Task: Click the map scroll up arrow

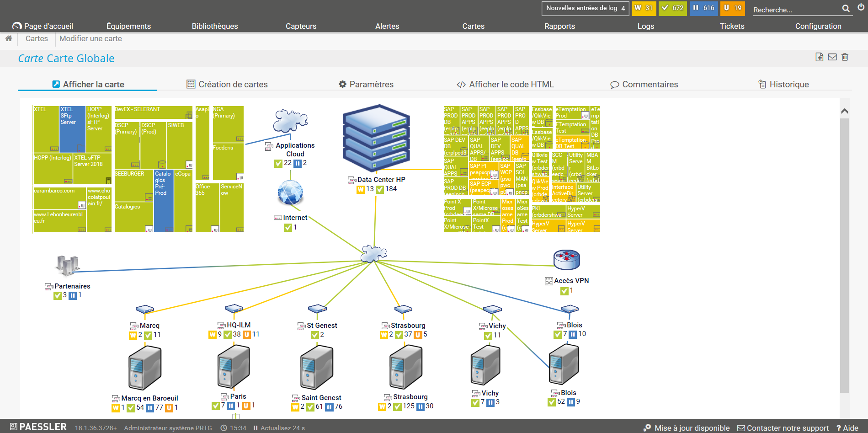Action: (x=845, y=111)
